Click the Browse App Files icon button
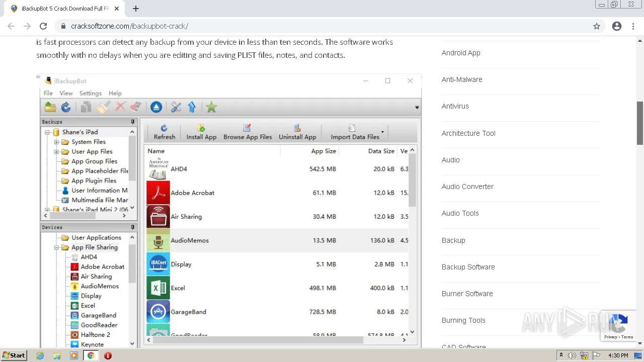Screen dimensions: 644x362 pyautogui.click(x=248, y=132)
